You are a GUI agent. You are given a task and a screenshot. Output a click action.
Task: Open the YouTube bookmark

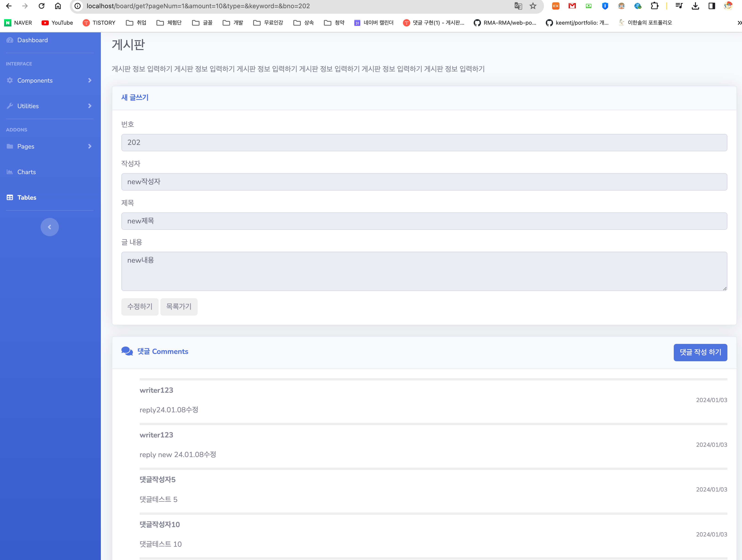coord(57,23)
